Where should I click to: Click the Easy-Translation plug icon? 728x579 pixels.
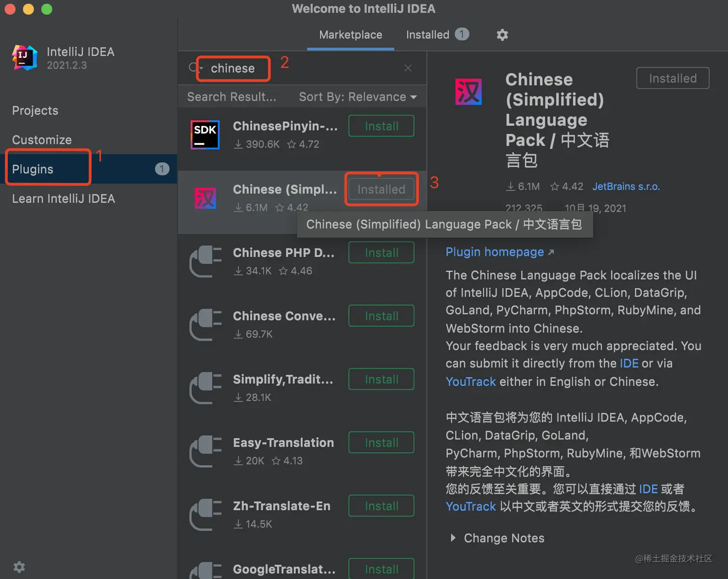206,451
